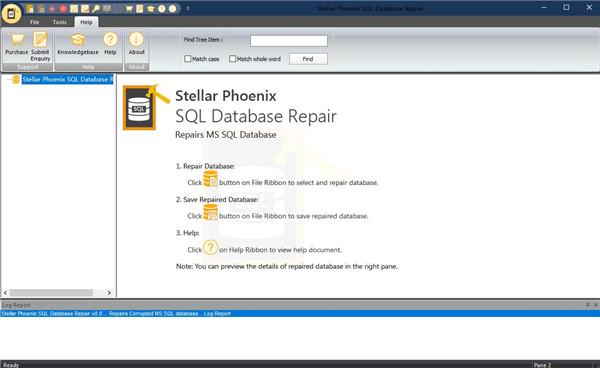Click the select database icon in quick access toolbar
The height and width of the screenshot is (368, 600).
30,9
